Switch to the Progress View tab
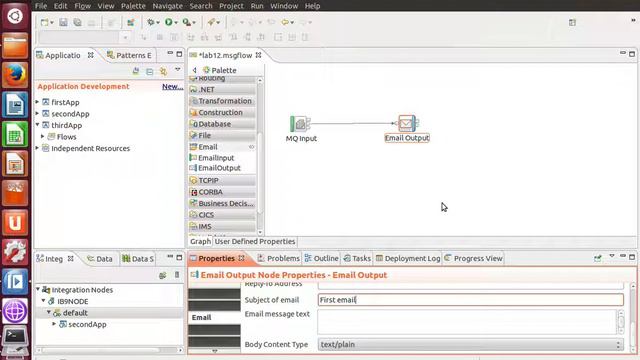 (473, 258)
